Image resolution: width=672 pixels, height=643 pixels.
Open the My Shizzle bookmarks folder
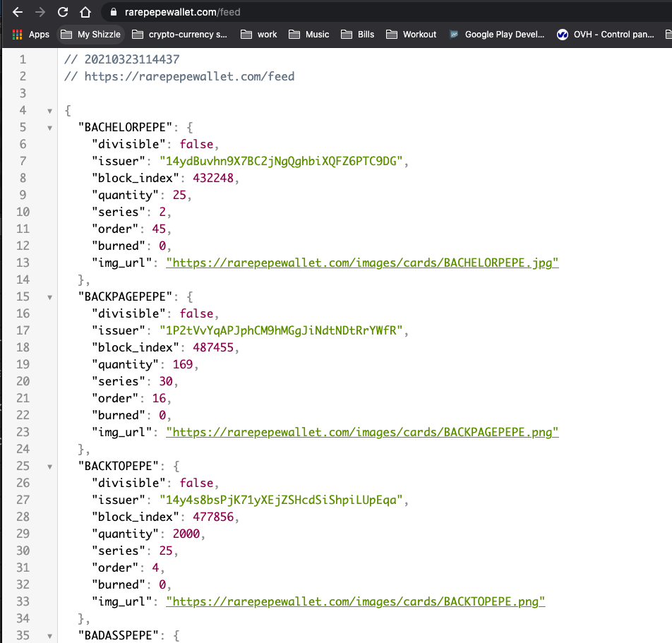click(x=90, y=35)
